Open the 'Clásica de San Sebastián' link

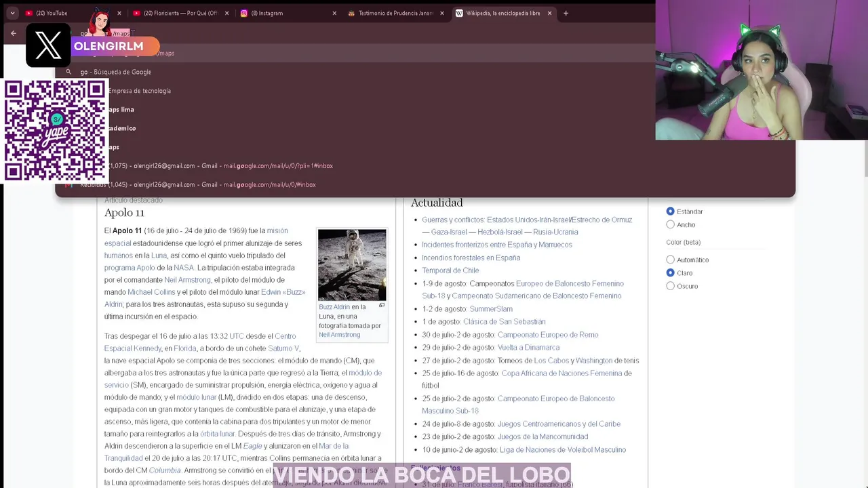(x=505, y=322)
